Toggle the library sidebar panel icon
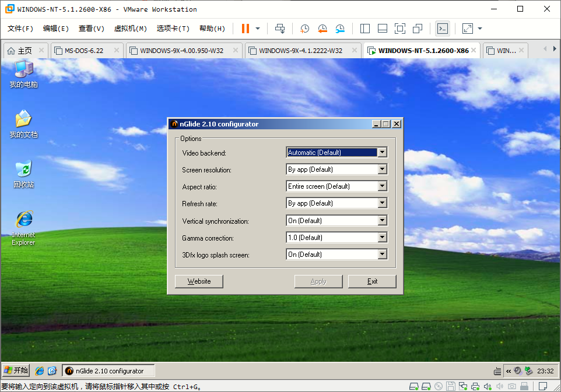Viewport: 561px width, 392px height. pyautogui.click(x=365, y=29)
